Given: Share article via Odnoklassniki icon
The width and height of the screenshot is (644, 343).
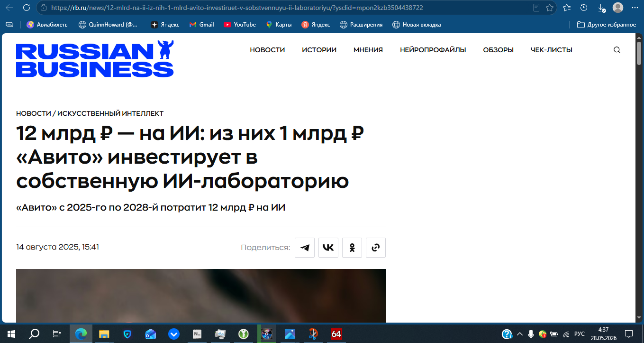Looking at the screenshot, I should [352, 248].
